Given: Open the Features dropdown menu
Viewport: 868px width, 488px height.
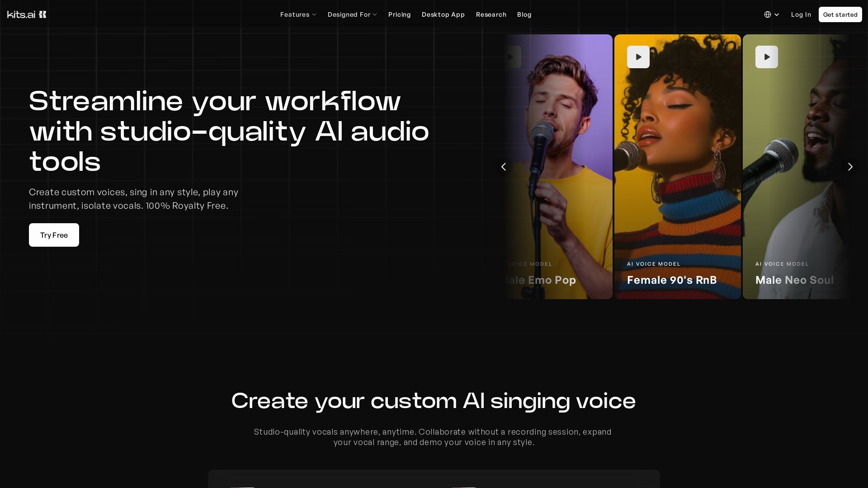Looking at the screenshot, I should point(298,14).
